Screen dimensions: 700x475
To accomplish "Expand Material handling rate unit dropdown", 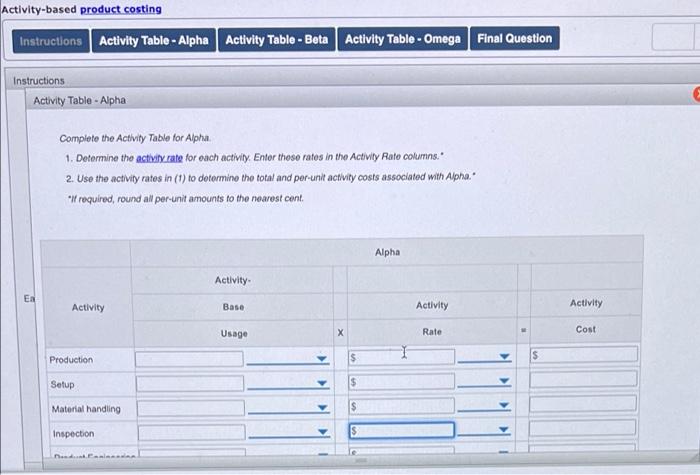I will 484,405.
